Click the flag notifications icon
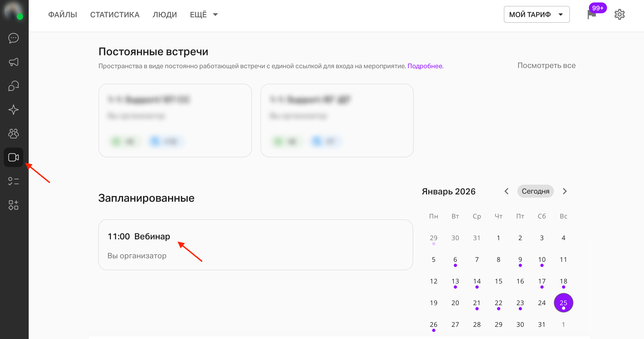The width and height of the screenshot is (644, 339). [x=592, y=14]
